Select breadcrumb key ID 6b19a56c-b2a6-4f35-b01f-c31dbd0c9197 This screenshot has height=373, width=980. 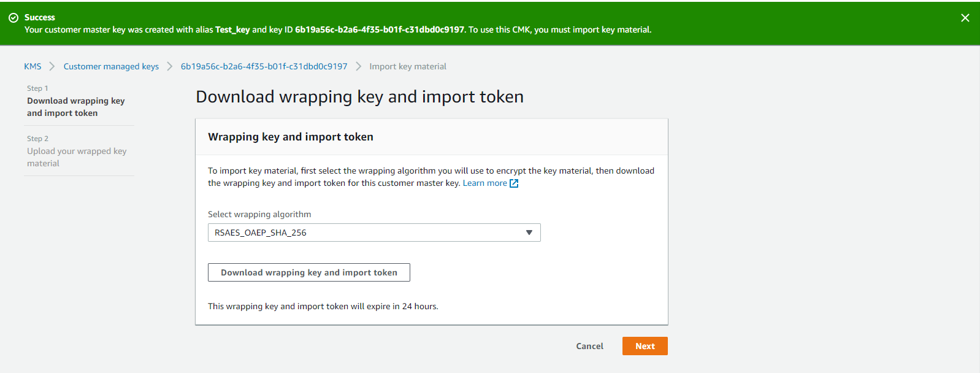[263, 66]
